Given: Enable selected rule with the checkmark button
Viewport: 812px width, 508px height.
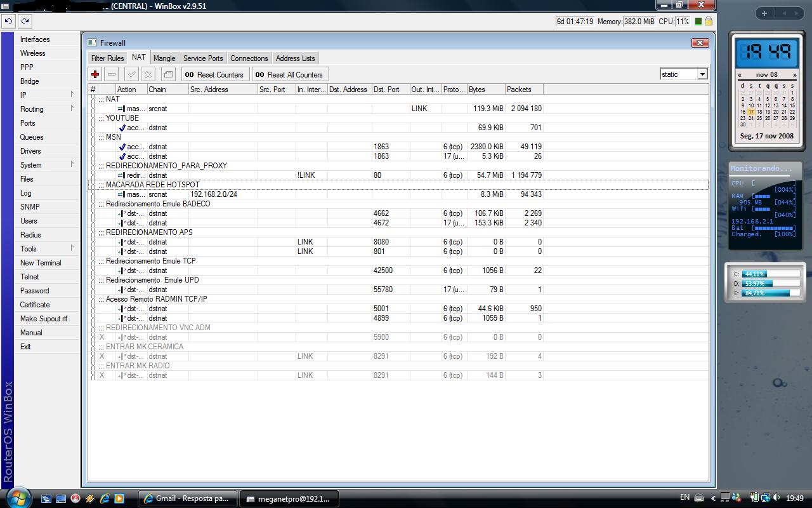Looking at the screenshot, I should 131,74.
